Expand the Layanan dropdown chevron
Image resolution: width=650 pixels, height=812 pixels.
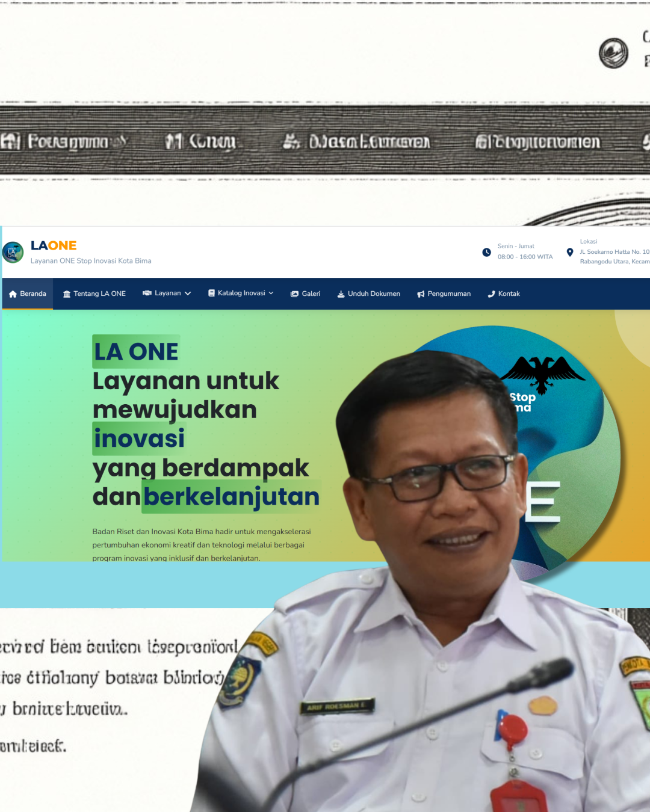click(x=188, y=294)
